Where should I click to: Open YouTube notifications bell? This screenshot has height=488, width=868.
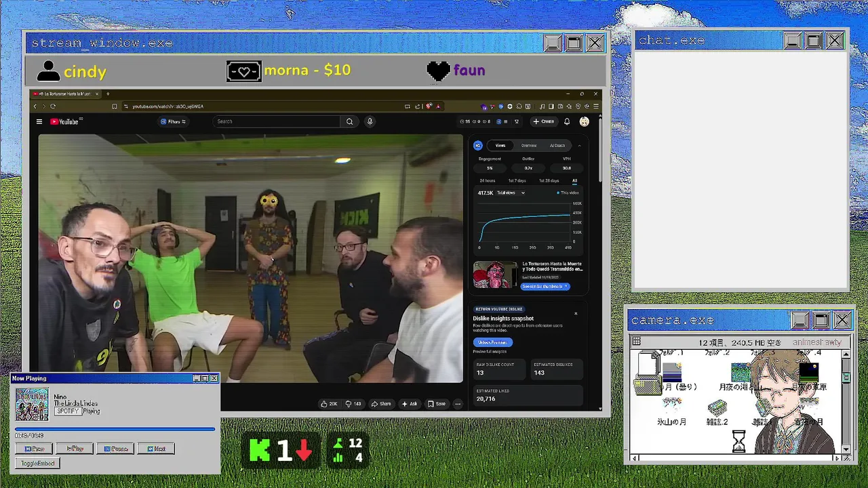(x=567, y=122)
